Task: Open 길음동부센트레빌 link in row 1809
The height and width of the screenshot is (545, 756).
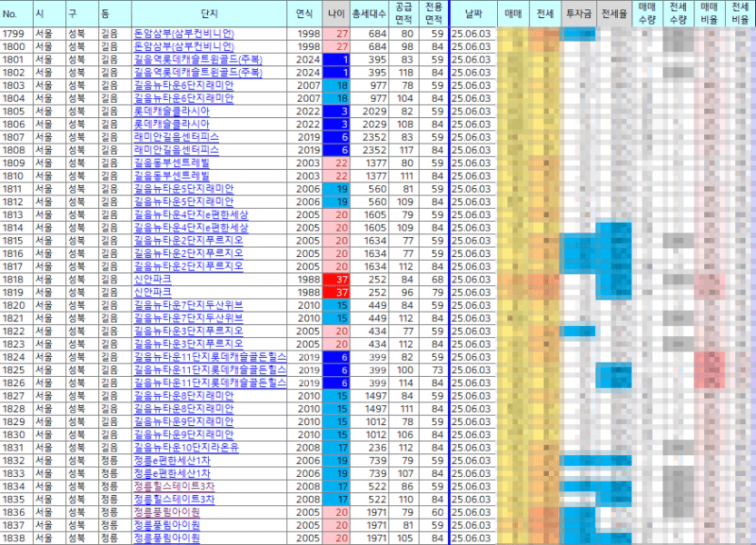Action: point(171,163)
